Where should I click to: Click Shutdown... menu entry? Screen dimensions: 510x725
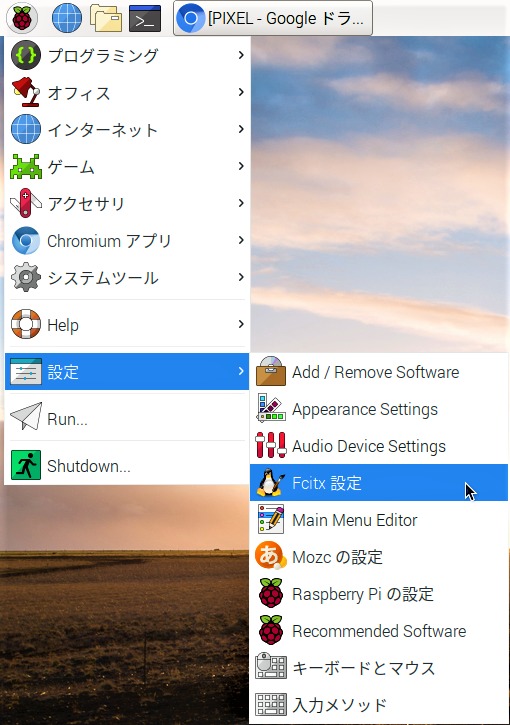pos(127,465)
